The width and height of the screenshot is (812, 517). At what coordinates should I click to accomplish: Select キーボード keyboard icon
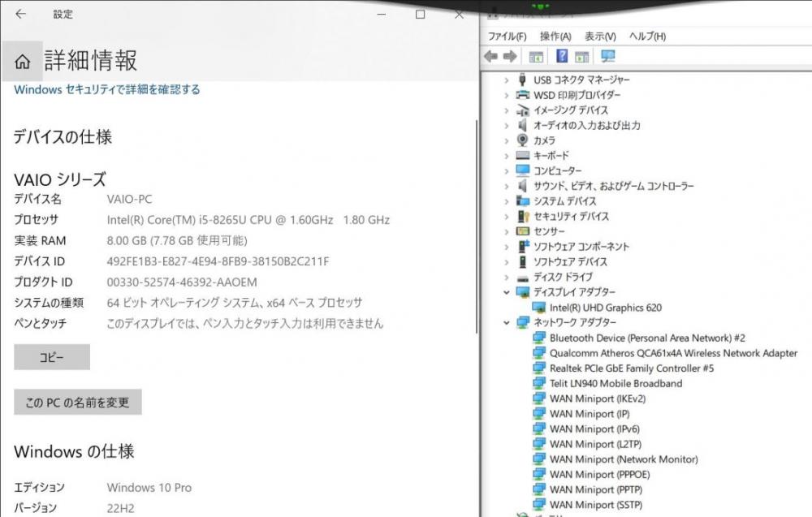[x=523, y=155]
